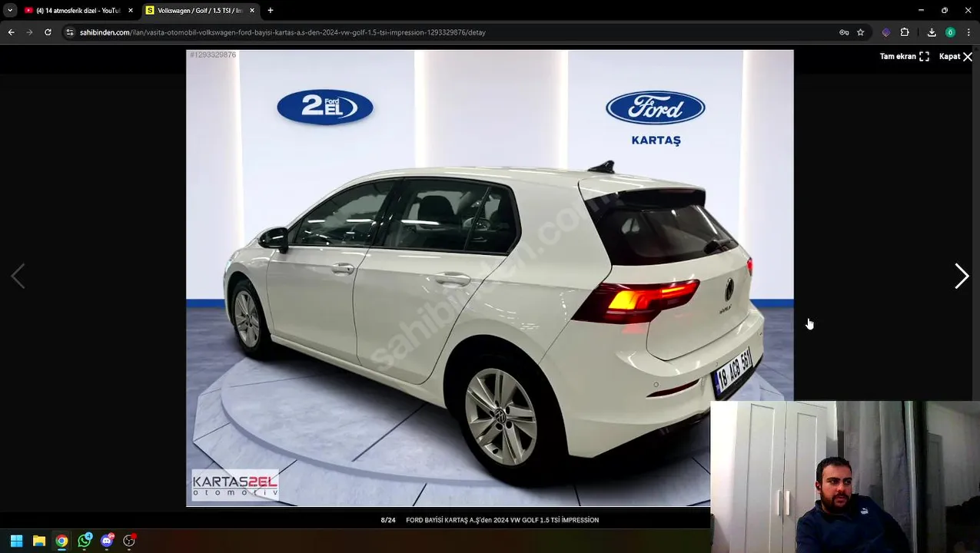Bookmark this page with the star
Screen dimensions: 980x553
[860, 32]
